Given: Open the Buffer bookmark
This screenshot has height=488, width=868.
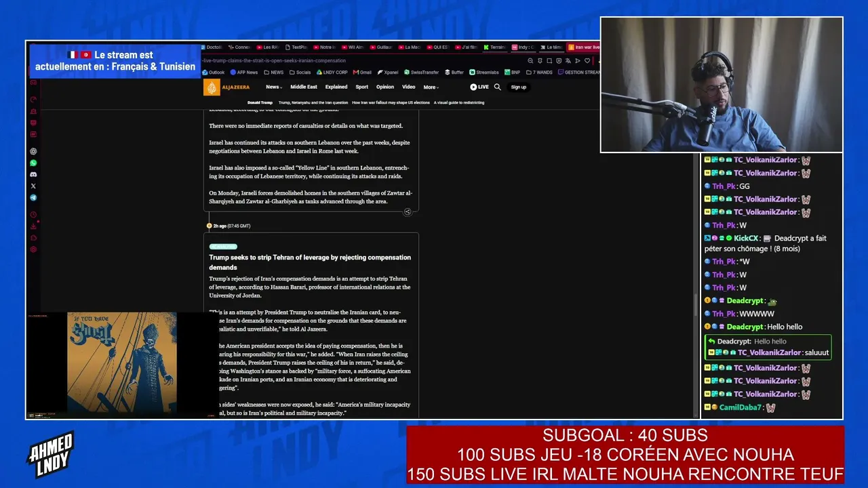Looking at the screenshot, I should tap(454, 72).
